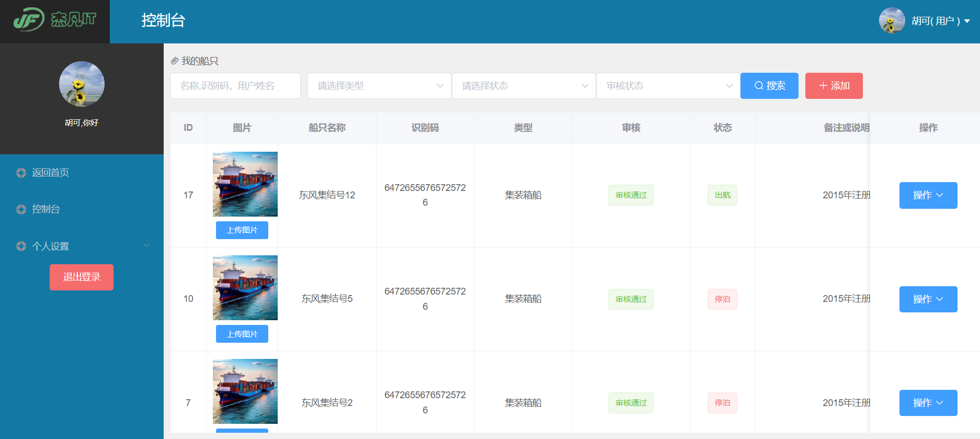Viewport: 980px width, 439px height.
Task: Click the 船只名称 column header
Action: click(327, 128)
